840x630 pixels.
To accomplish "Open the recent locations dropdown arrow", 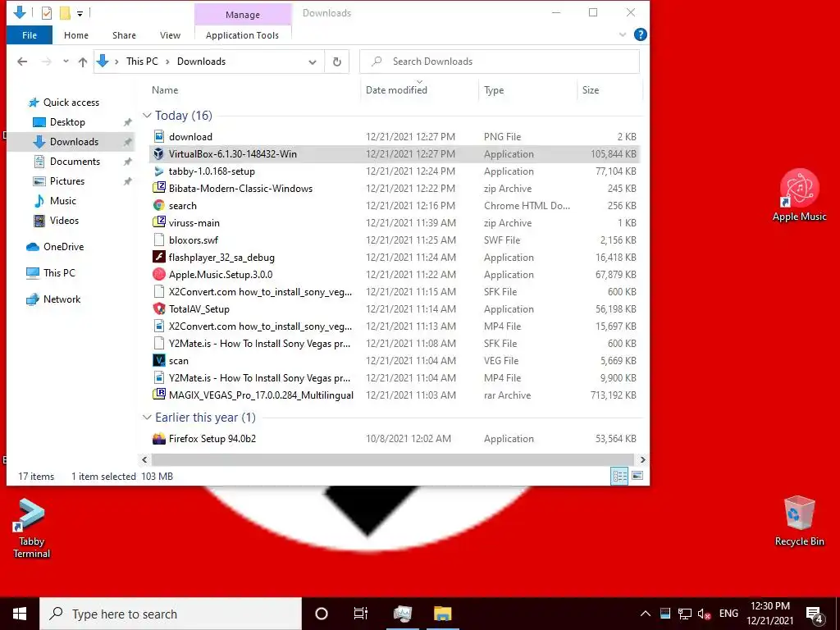I will [66, 62].
